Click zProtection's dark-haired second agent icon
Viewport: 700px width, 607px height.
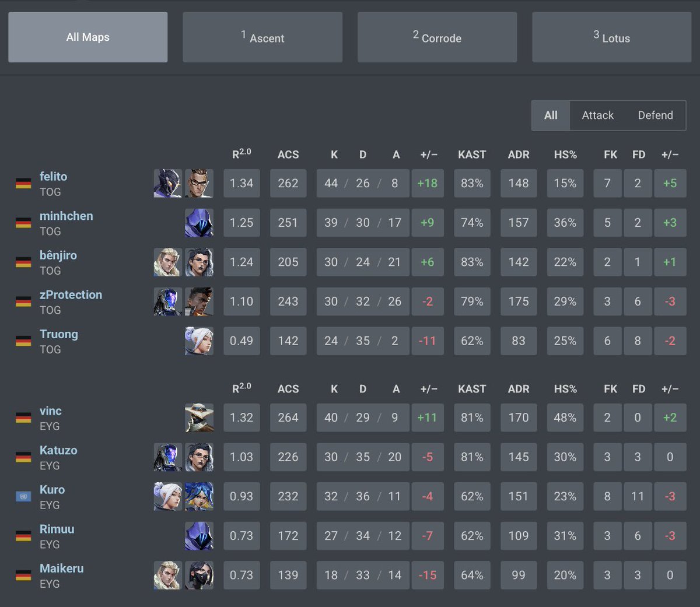(x=199, y=301)
